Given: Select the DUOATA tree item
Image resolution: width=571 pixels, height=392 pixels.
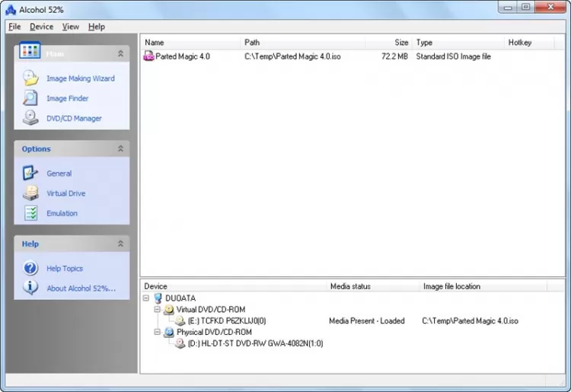Looking at the screenshot, I should pyautogui.click(x=180, y=298).
